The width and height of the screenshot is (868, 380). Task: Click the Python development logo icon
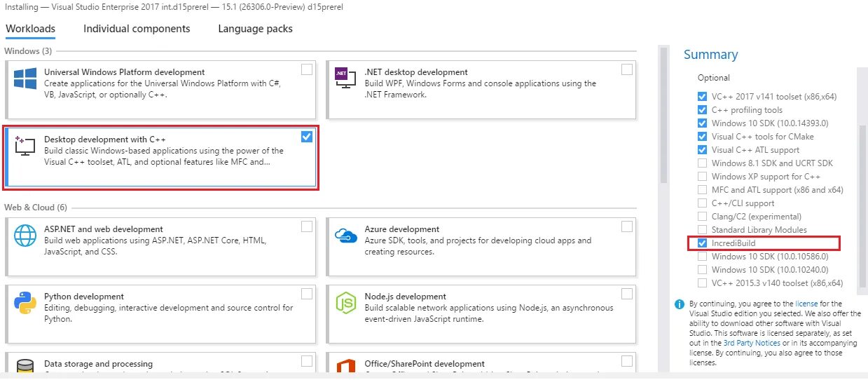tap(25, 302)
